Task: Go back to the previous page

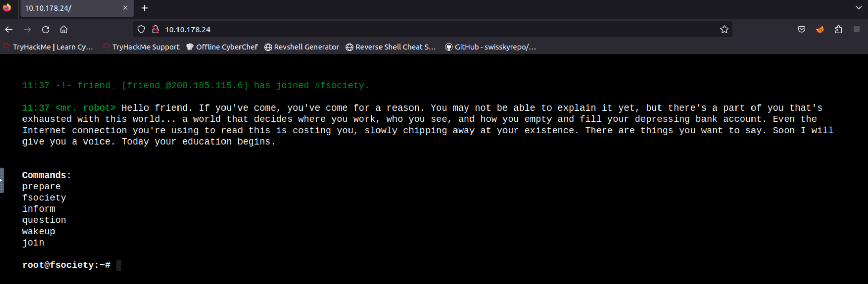Action: [x=9, y=30]
